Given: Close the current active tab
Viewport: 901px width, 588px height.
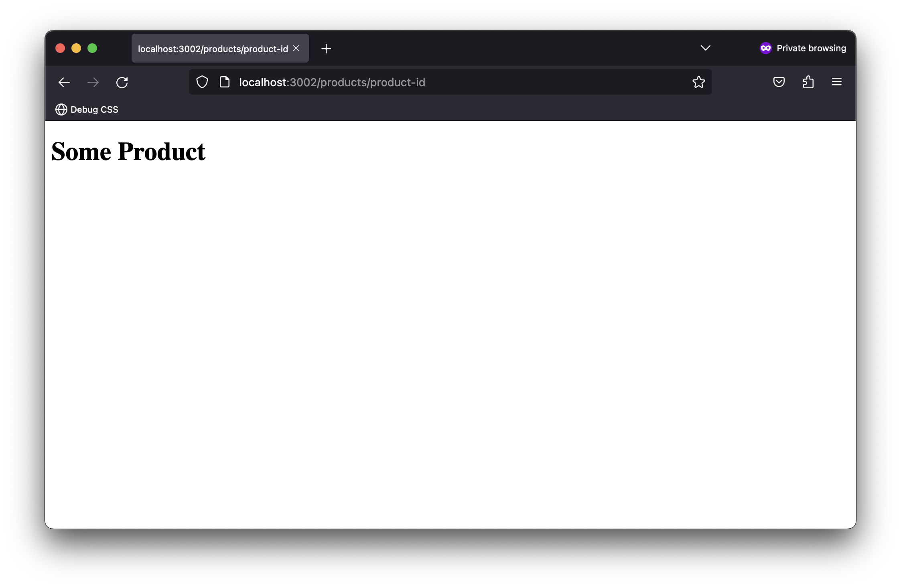Looking at the screenshot, I should pyautogui.click(x=298, y=49).
